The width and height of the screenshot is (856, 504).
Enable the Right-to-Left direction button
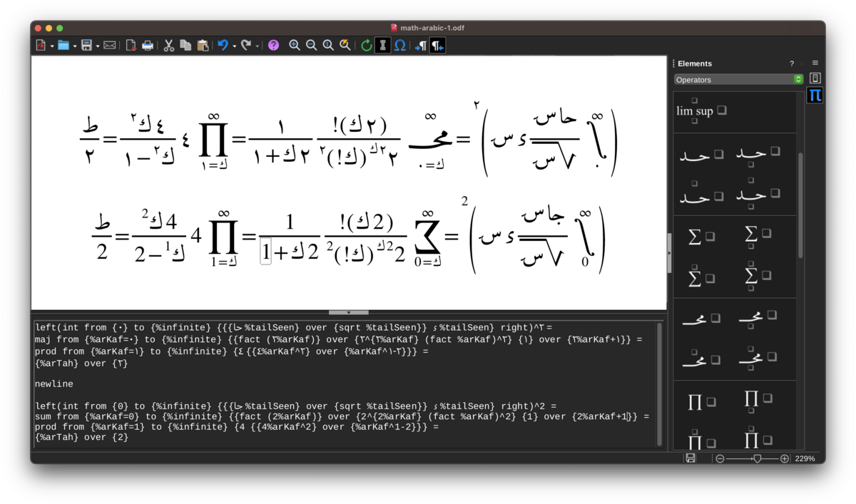[437, 46]
